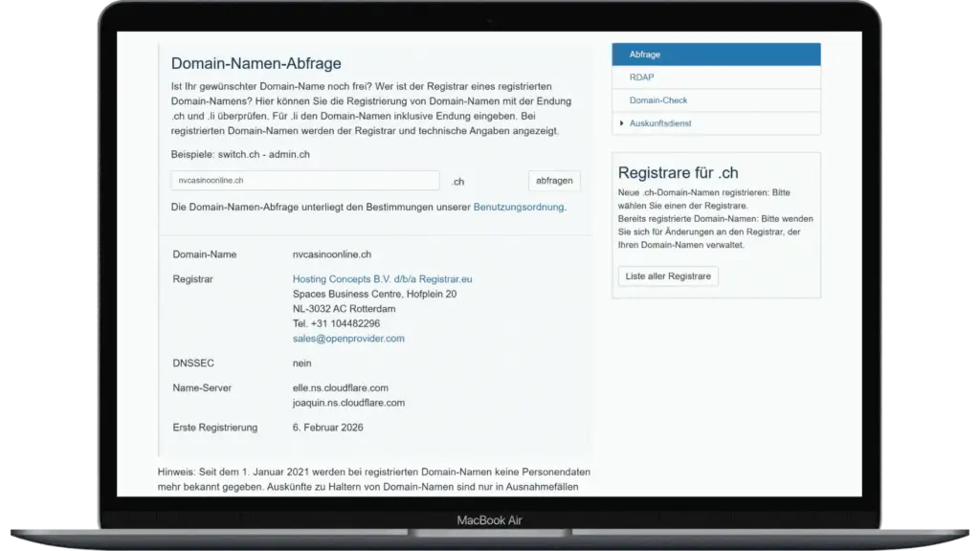Image resolution: width=980 pixels, height=551 pixels.
Task: Click the Tel. +31 104482296 phone number
Action: [336, 323]
